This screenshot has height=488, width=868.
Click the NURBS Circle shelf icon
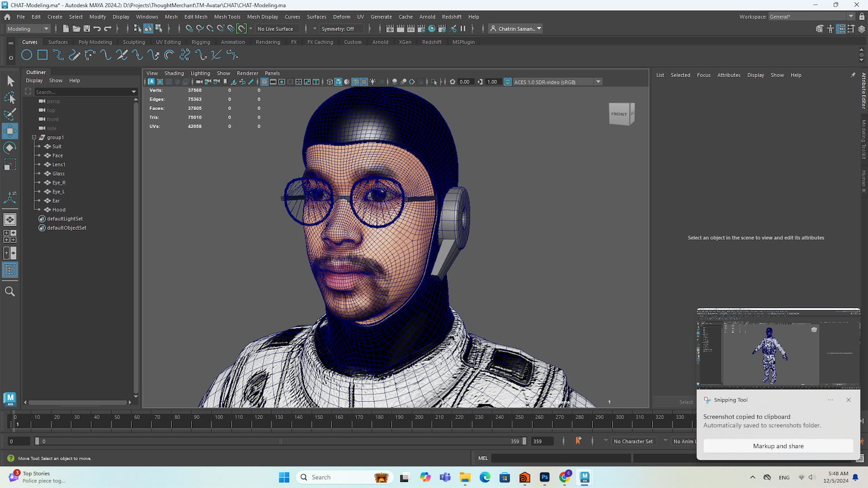click(x=27, y=55)
